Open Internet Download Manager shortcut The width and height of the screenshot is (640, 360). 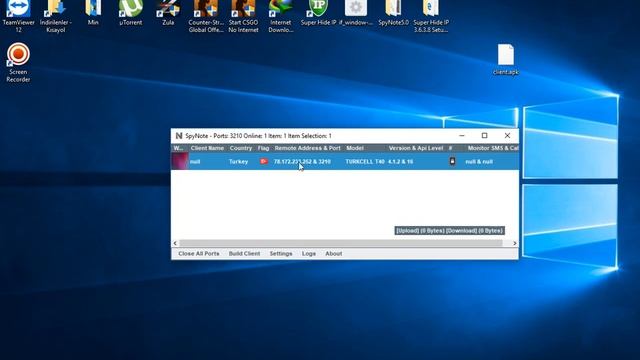tap(281, 16)
